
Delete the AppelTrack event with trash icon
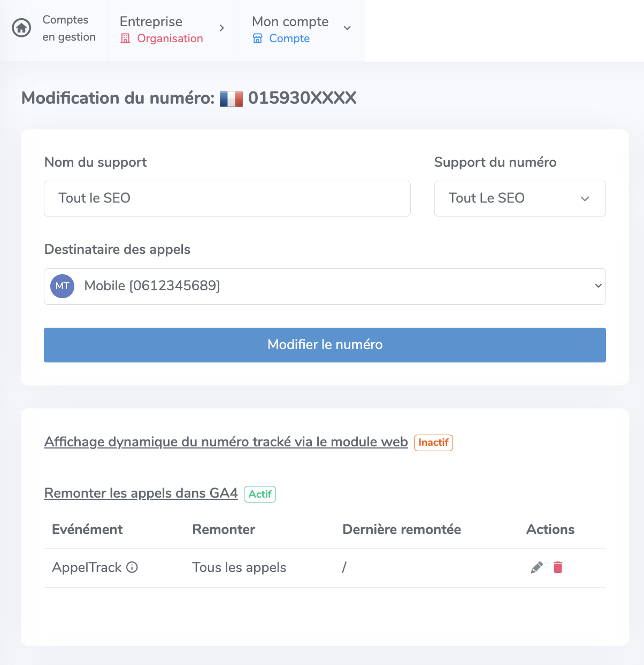(558, 567)
